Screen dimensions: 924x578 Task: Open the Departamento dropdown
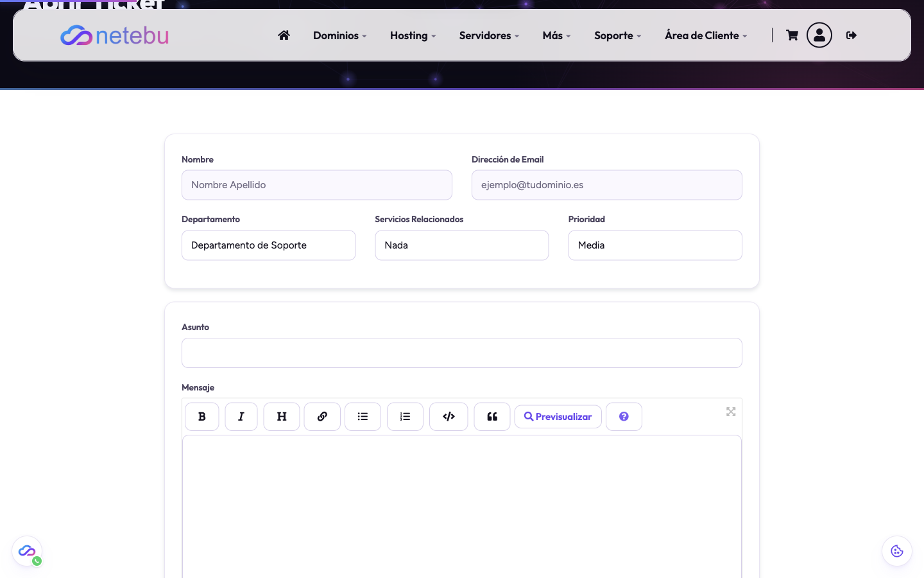tap(269, 245)
